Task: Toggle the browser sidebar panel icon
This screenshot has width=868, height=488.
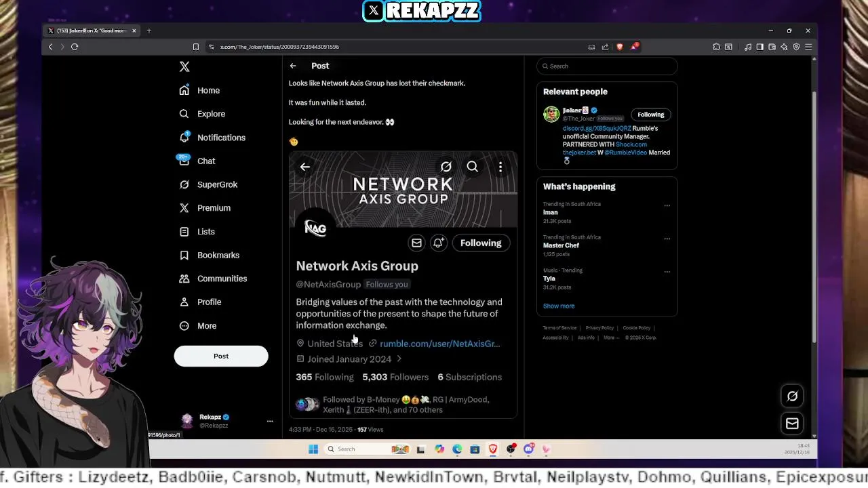Action: (759, 47)
